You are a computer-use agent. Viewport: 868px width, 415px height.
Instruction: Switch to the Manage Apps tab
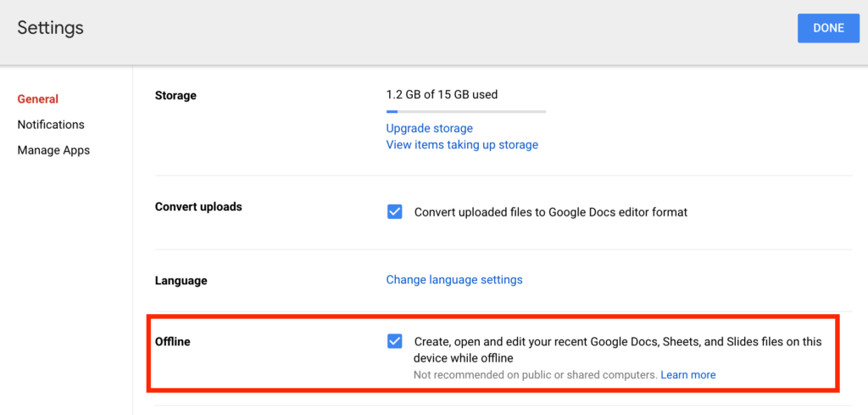53,150
